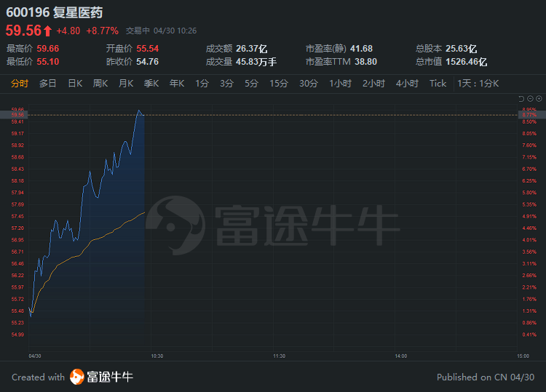Click the 15:00 time axis label
Viewport: 546px width, 392px height.
coord(523,356)
